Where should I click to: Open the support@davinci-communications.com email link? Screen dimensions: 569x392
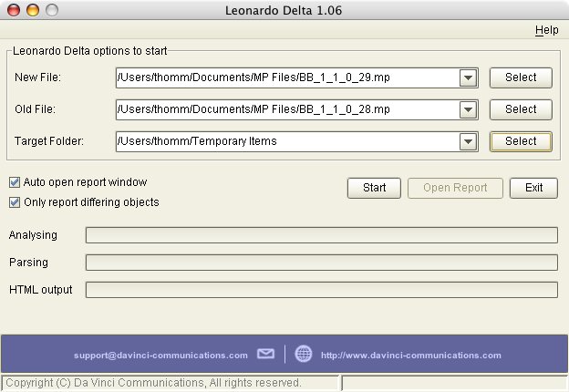[x=160, y=356]
